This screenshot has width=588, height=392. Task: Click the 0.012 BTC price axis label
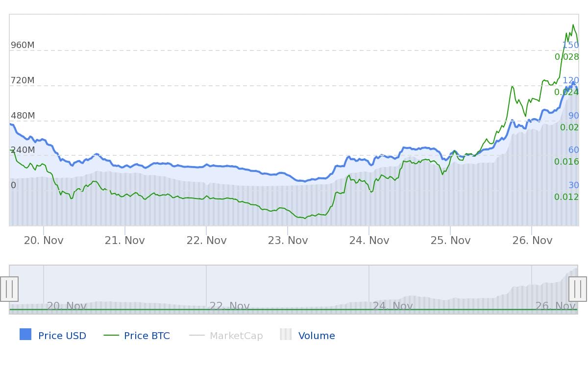[567, 197]
